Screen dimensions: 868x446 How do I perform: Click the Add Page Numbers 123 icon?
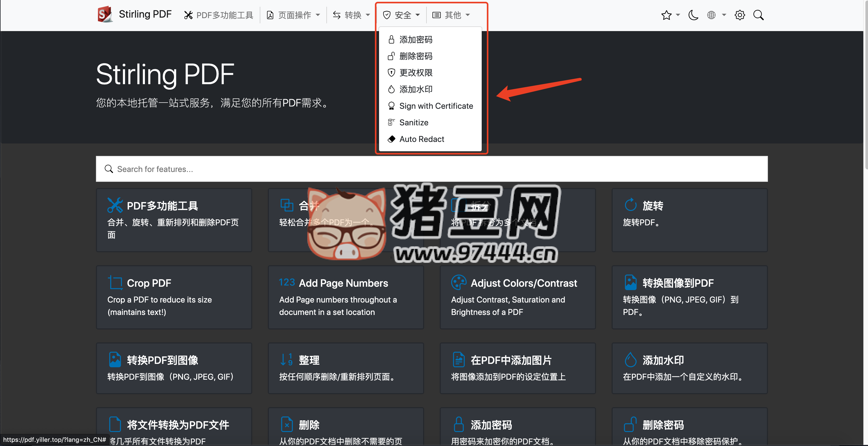point(287,282)
